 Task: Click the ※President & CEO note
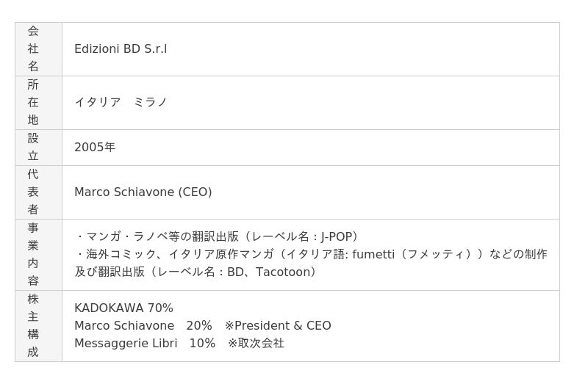pyautogui.click(x=278, y=325)
